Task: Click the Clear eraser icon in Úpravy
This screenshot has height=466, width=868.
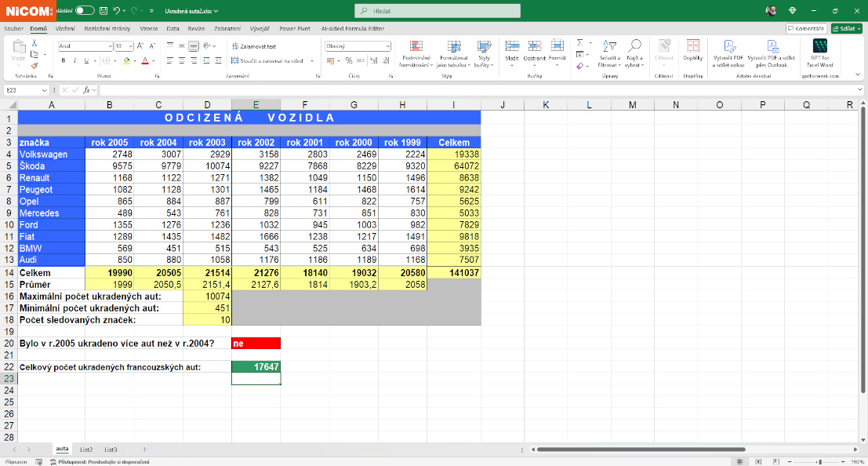Action: (579, 65)
